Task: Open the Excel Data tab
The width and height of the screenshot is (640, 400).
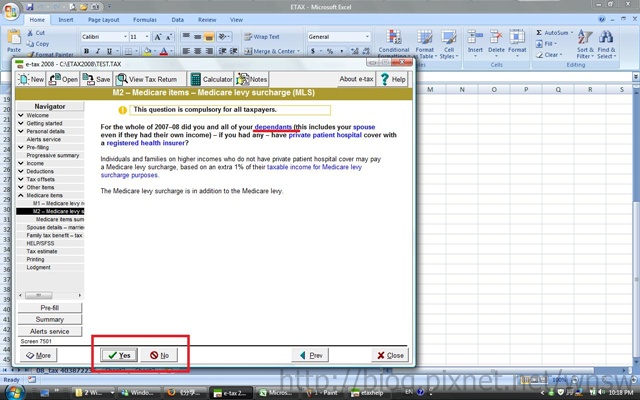Action: pos(178,20)
